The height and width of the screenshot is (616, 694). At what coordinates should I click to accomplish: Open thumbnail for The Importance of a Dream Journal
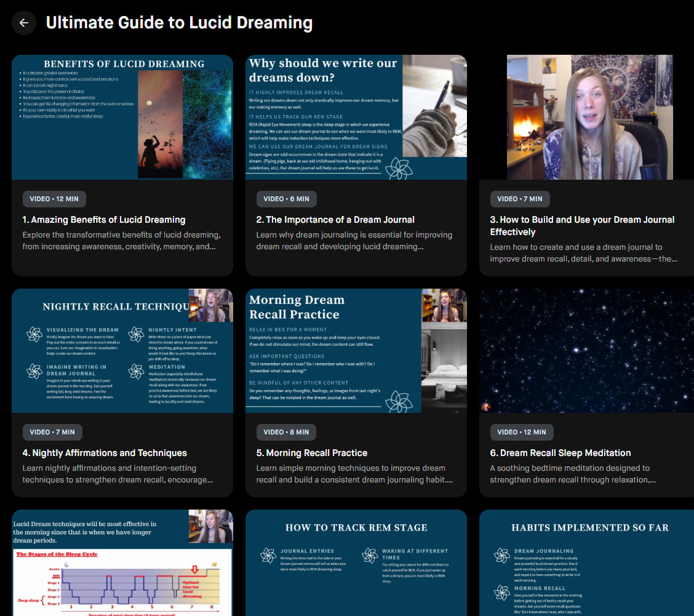click(x=356, y=117)
